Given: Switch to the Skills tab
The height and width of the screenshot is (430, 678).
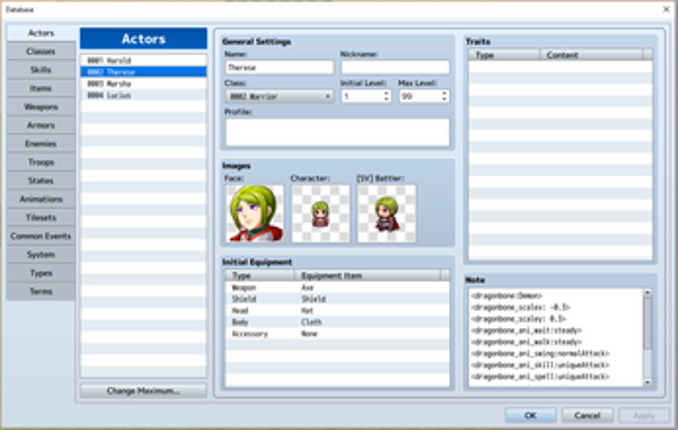Looking at the screenshot, I should (41, 70).
